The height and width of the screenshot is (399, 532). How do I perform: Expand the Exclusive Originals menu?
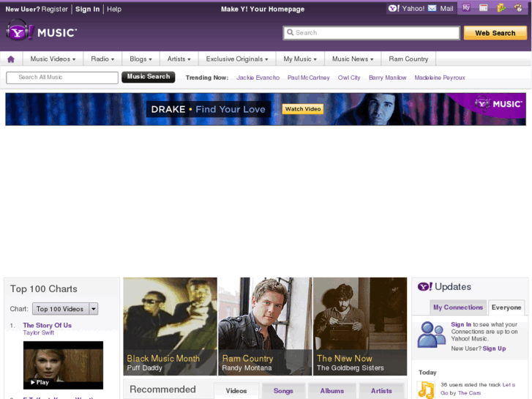click(237, 59)
